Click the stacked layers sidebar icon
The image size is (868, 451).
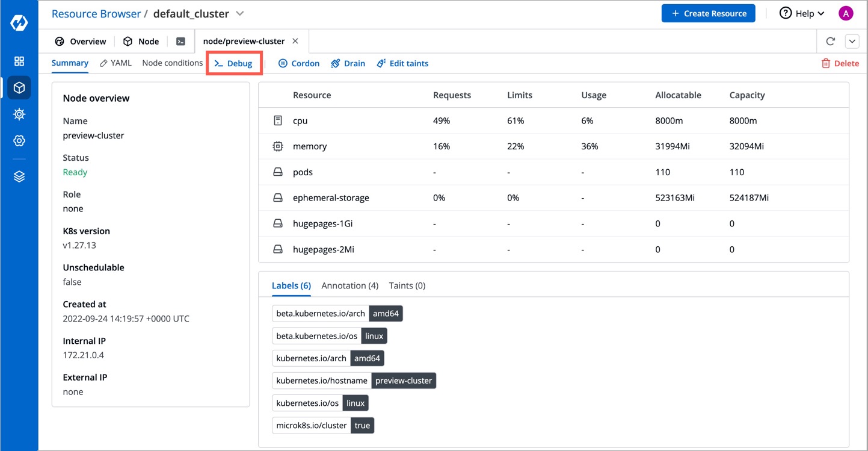click(x=19, y=176)
